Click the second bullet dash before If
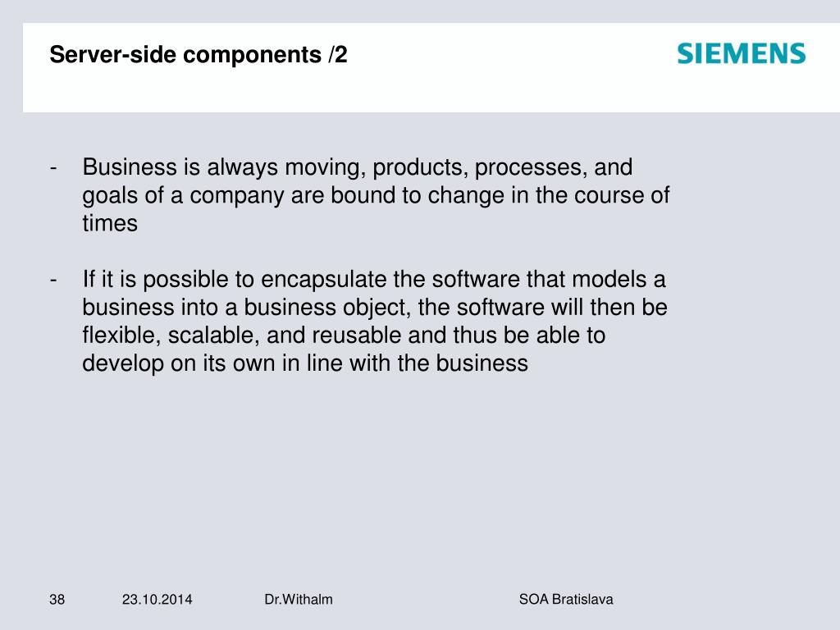This screenshot has height=630, width=840. coord(53,280)
